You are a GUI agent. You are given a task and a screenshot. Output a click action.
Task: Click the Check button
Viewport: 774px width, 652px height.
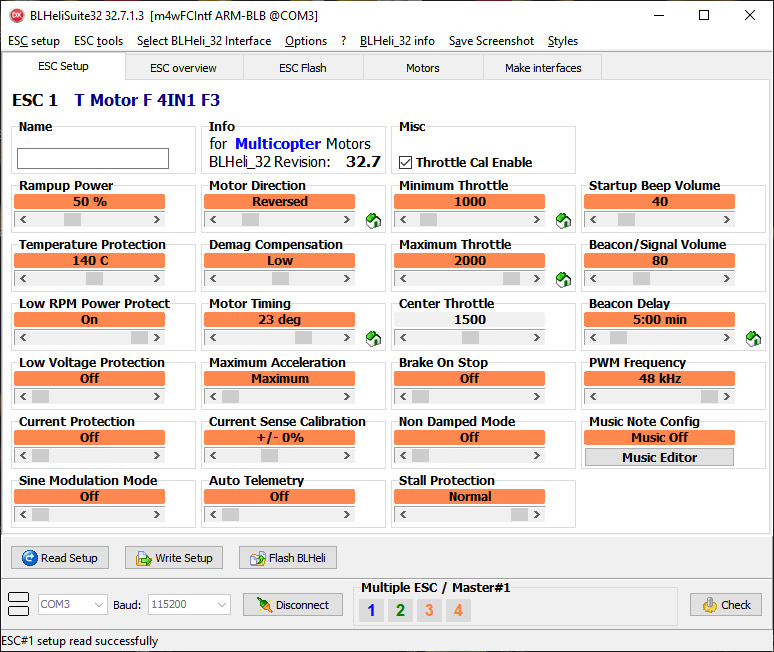(726, 605)
